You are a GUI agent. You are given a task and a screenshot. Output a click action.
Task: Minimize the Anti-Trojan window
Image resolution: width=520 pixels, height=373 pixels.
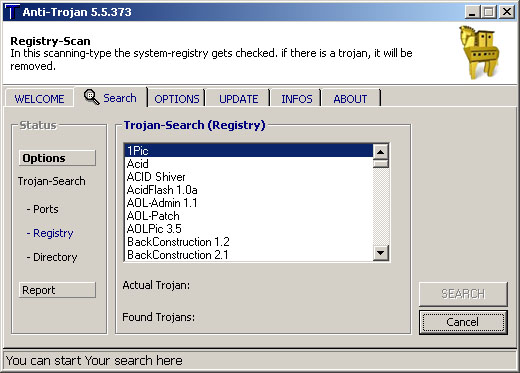click(472, 12)
